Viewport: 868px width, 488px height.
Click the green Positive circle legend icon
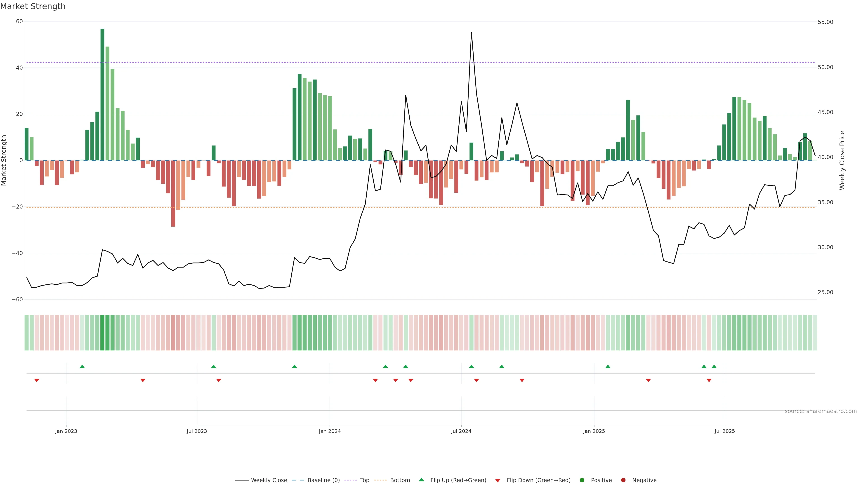tap(582, 480)
